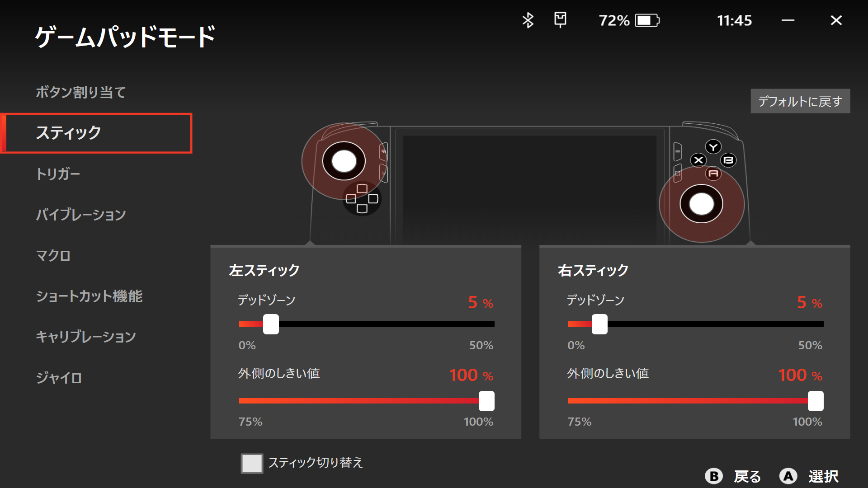The width and height of the screenshot is (868, 488).
Task: Click the B 戻る back icon
Action: coord(714,476)
